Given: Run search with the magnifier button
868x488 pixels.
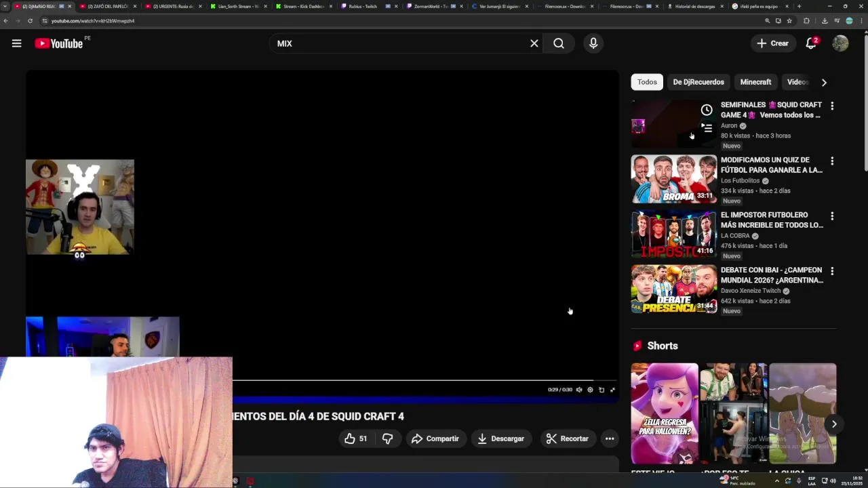Looking at the screenshot, I should [x=559, y=43].
